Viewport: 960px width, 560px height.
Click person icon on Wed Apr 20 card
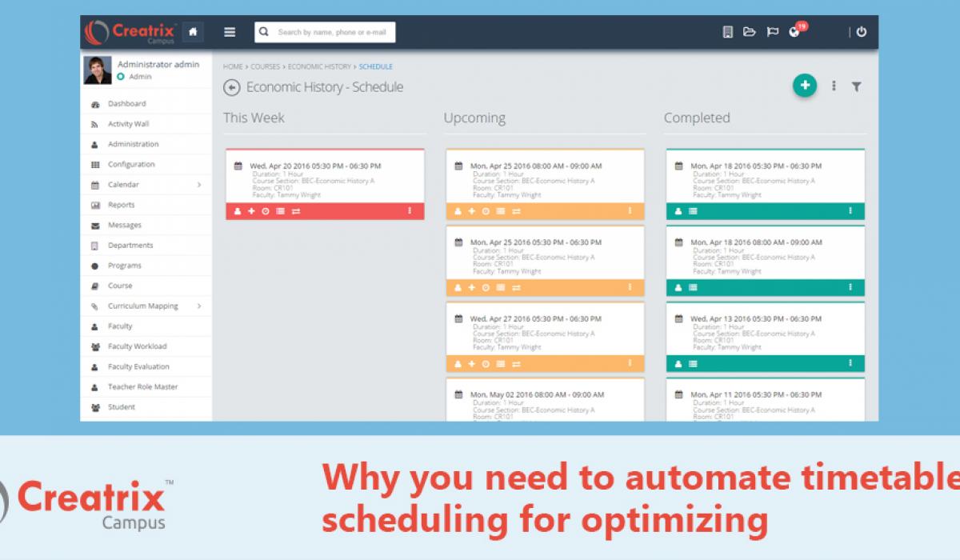tap(238, 211)
